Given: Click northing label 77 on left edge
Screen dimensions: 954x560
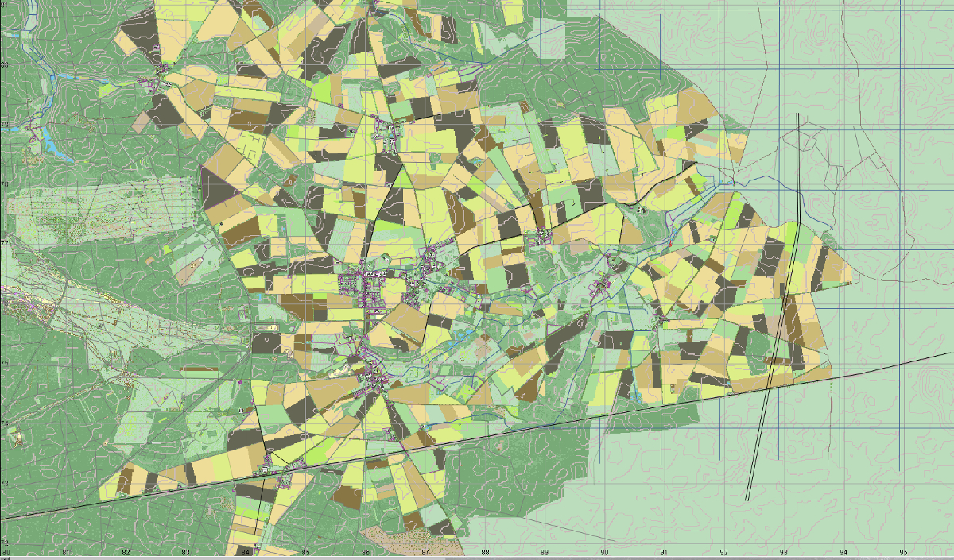Looking at the screenshot, I should point(5,244).
